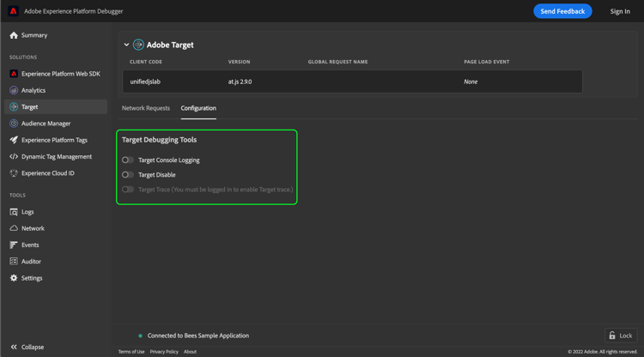644x357 pixels.
Task: Click the Experience Platform Tags rocket icon
Action: point(14,140)
